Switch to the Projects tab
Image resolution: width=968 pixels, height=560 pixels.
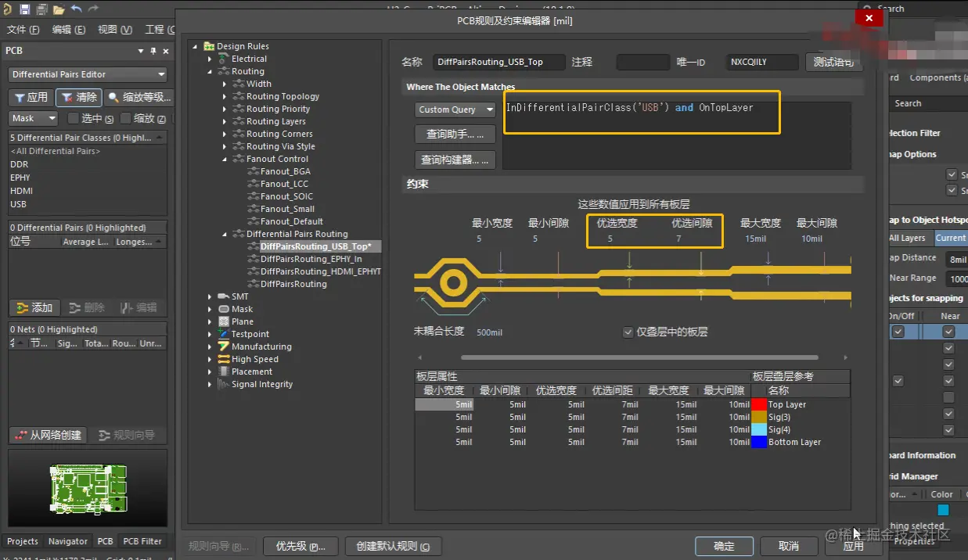(x=23, y=540)
